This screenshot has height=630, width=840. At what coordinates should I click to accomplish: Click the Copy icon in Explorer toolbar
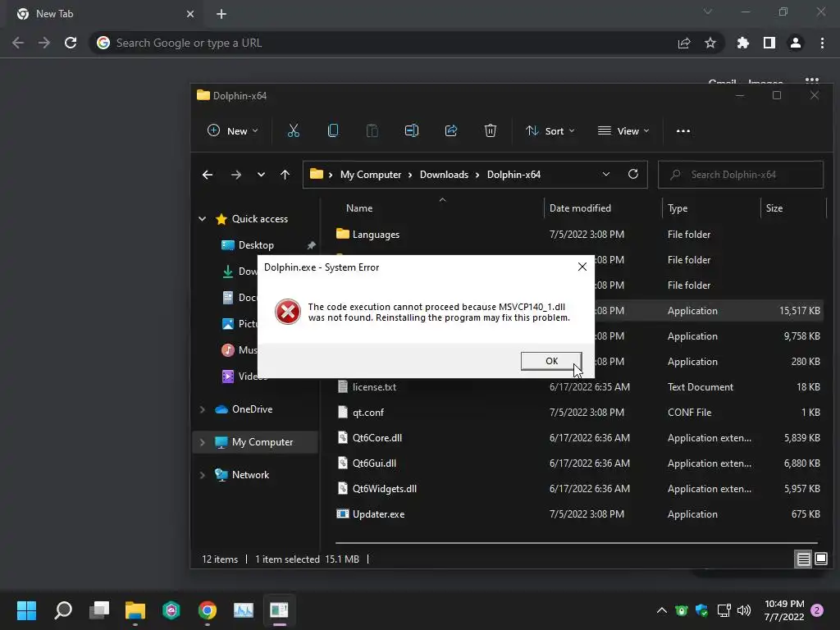click(x=333, y=130)
